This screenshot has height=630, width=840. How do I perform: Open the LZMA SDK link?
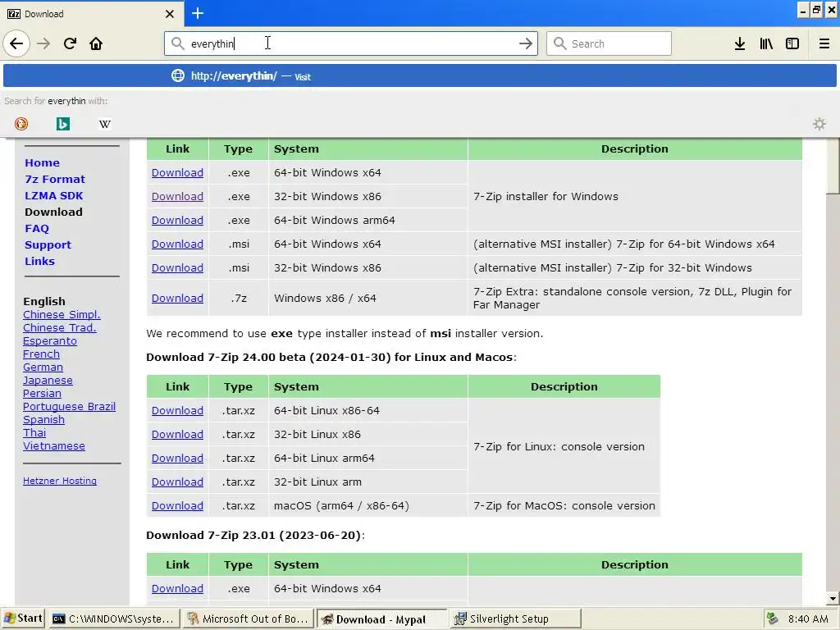click(53, 195)
